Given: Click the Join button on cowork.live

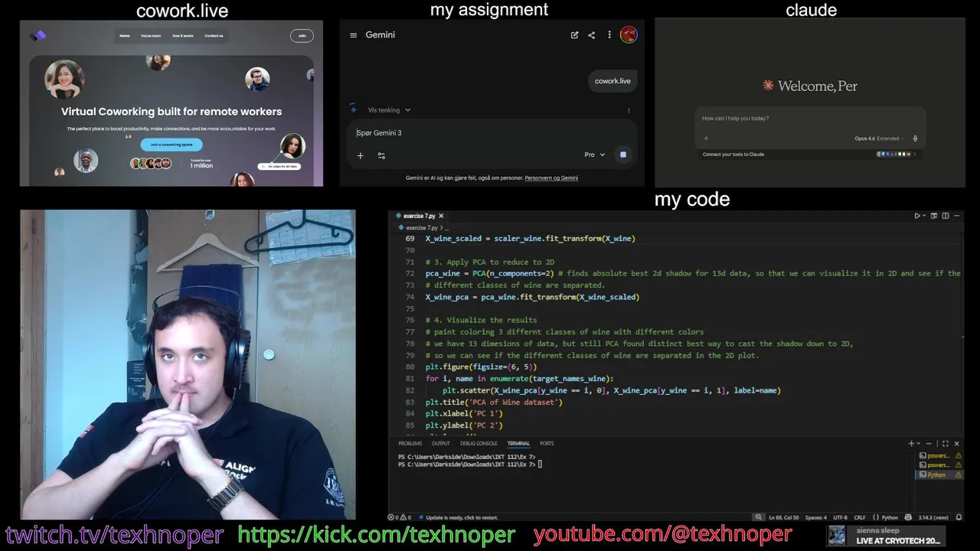Looking at the screenshot, I should 302,35.
